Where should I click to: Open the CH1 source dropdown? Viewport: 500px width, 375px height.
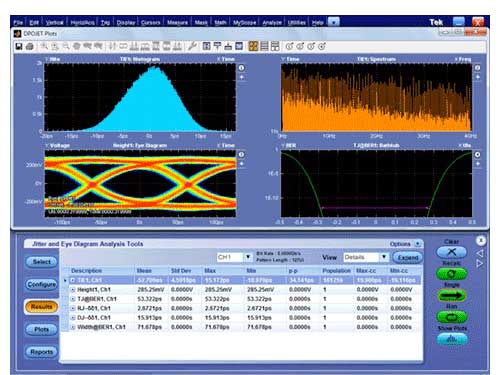click(x=248, y=257)
